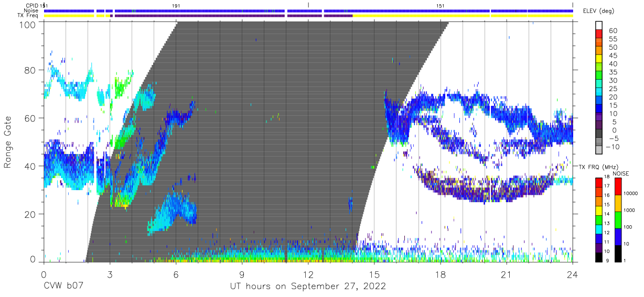The height and width of the screenshot is (297, 644).
Task: Click the "18" UT hour axis tick label
Action: click(x=441, y=274)
